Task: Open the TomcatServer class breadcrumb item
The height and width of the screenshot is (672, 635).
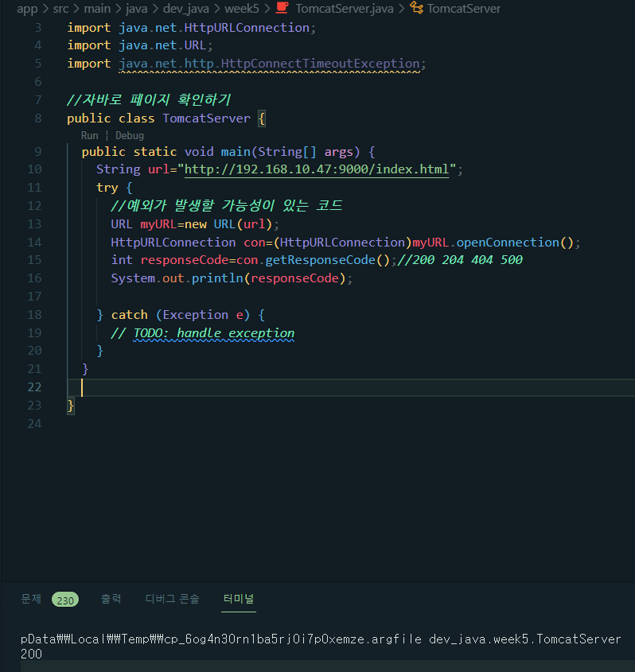Action: pyautogui.click(x=464, y=9)
